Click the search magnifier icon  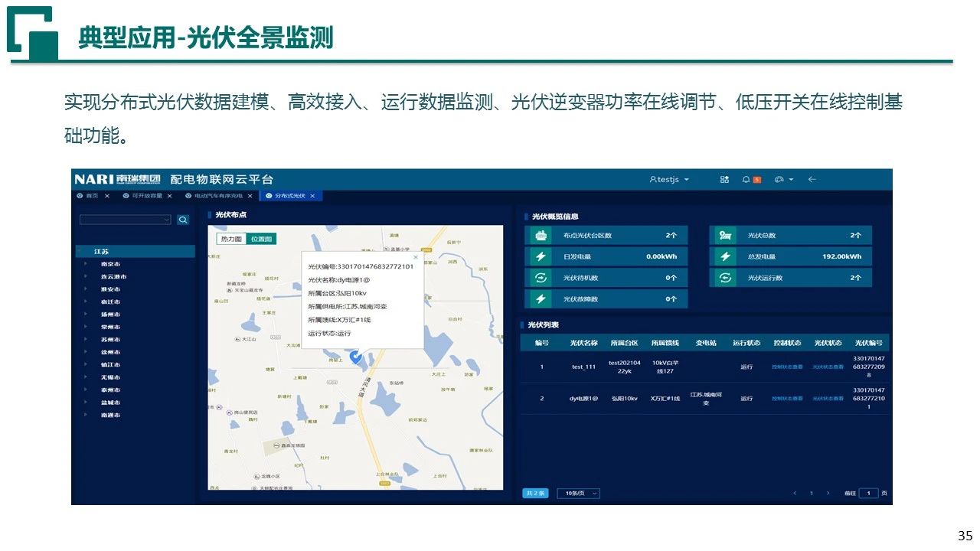(x=183, y=220)
